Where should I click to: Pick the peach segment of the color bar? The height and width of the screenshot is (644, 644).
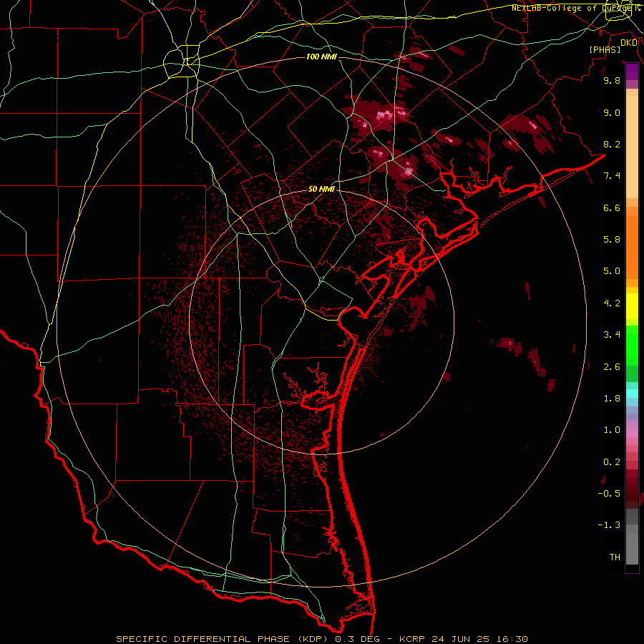[632, 147]
